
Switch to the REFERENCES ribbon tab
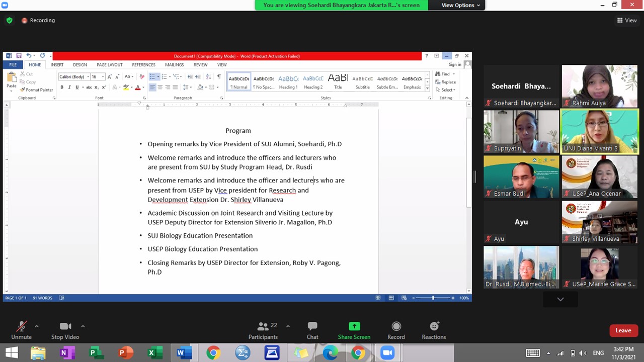point(143,65)
